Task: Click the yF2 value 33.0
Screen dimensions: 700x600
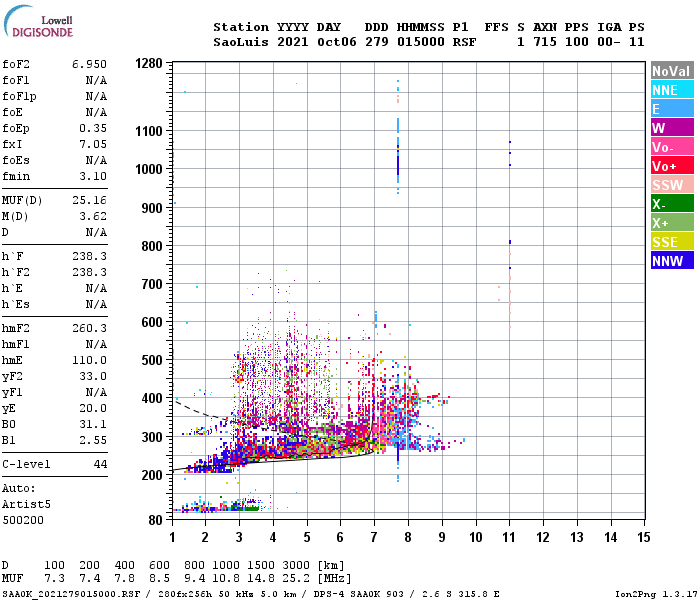Action: (x=93, y=376)
